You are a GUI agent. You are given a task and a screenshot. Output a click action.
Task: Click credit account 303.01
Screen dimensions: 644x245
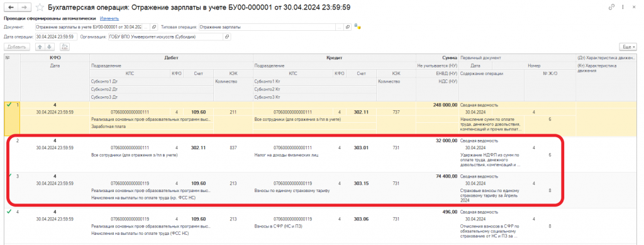click(361, 147)
